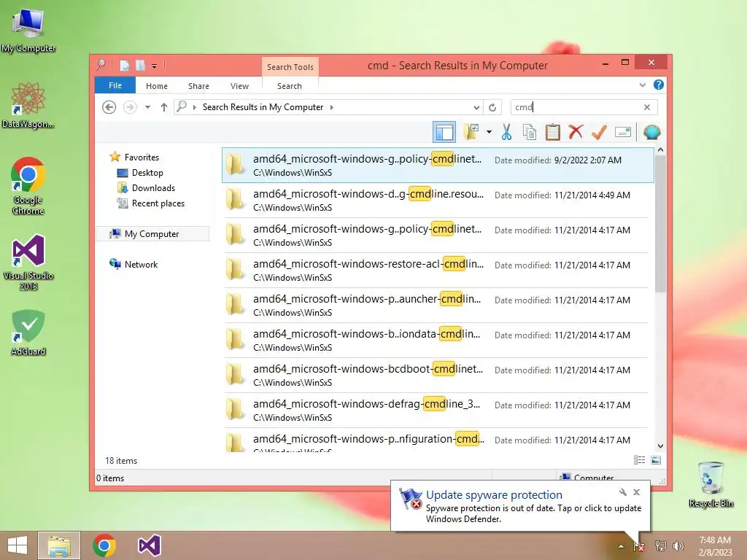Click into the cmd search field
Screen dimensions: 747x560
[576, 107]
